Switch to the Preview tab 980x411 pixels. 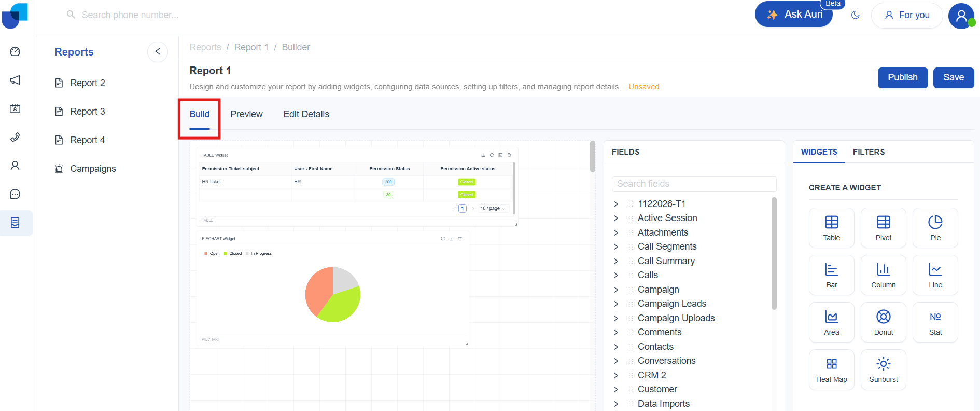(x=246, y=114)
